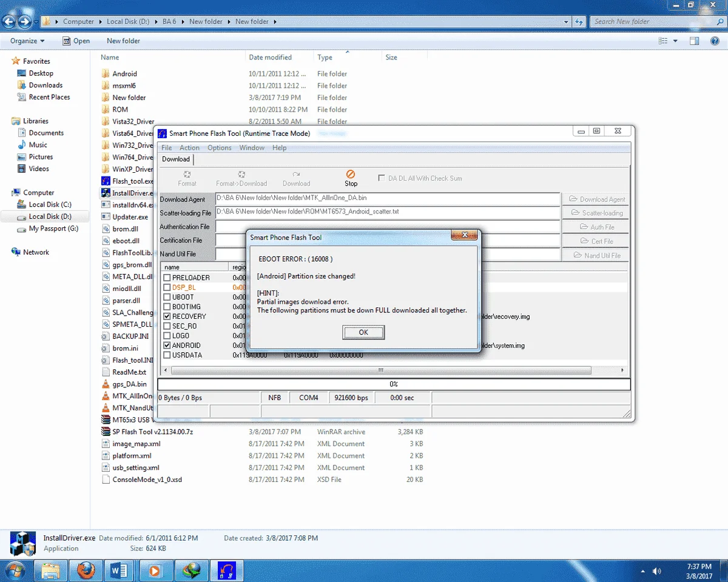This screenshot has width=728, height=582.
Task: Select the SP Flash Tool WinRAR archive
Action: (147, 432)
